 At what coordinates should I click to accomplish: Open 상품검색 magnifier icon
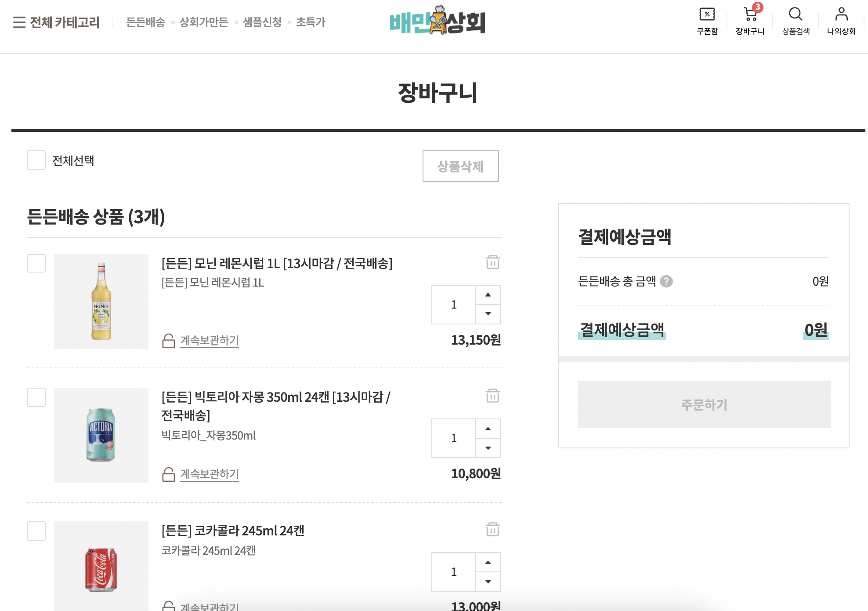tap(796, 15)
